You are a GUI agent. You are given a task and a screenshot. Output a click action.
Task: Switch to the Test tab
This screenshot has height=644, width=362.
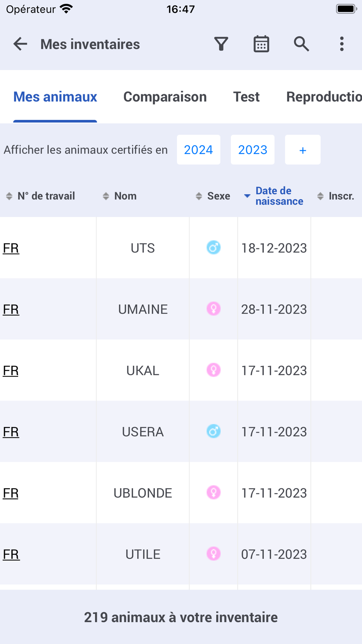pos(246,97)
